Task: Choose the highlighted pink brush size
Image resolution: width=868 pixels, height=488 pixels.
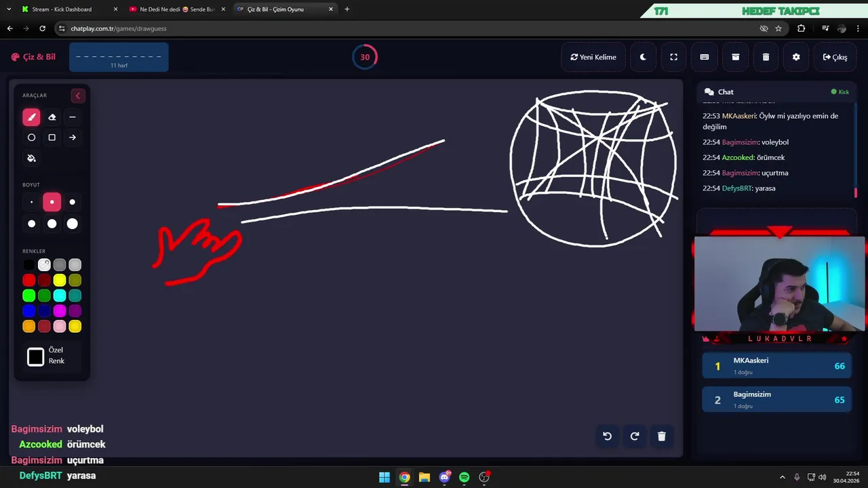Action: [52, 202]
